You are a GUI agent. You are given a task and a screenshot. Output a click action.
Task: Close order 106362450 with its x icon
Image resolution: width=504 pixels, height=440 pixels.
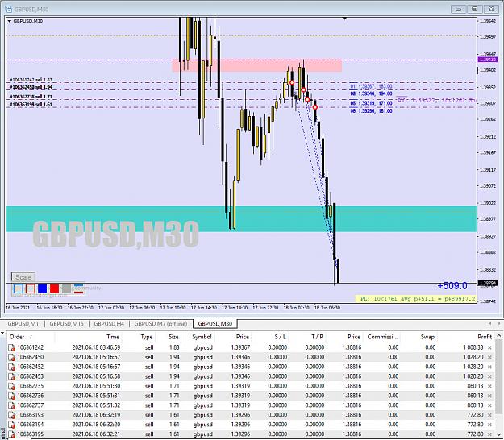click(x=489, y=357)
